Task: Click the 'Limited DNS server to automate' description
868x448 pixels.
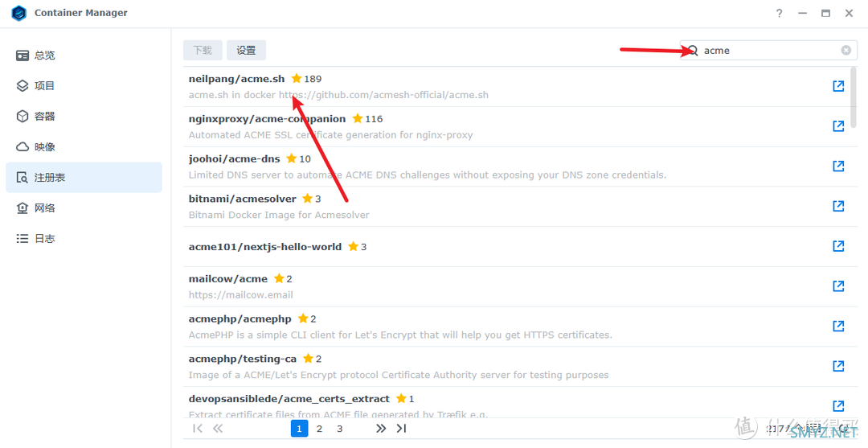Action: click(x=428, y=175)
